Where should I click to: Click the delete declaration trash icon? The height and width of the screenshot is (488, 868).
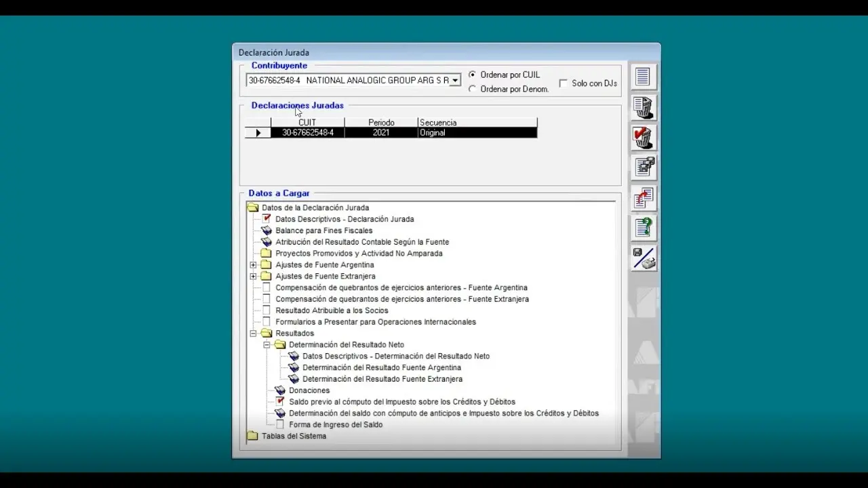coord(643,107)
